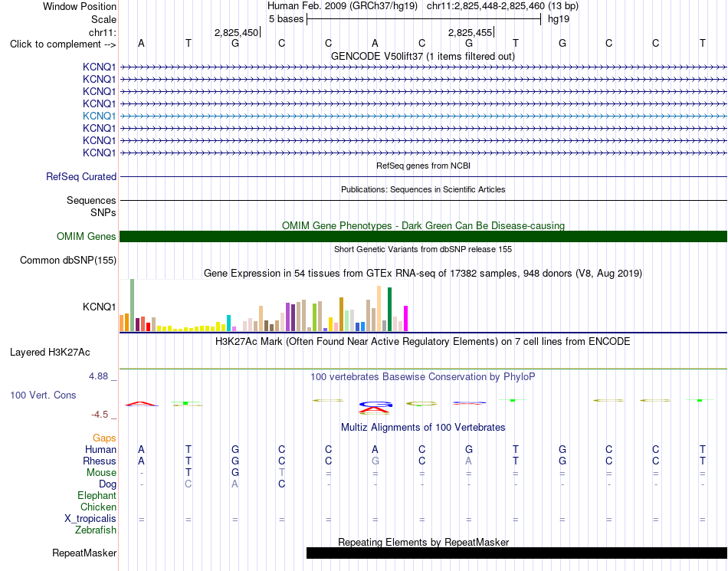Click the 'RefSeq Curated' track label
The image size is (728, 571).
[x=81, y=177]
